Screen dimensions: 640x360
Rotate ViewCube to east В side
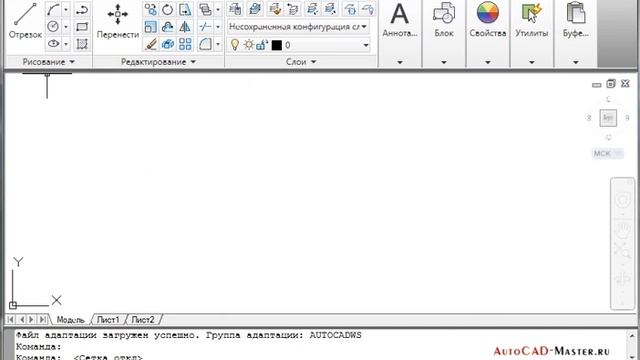point(627,118)
